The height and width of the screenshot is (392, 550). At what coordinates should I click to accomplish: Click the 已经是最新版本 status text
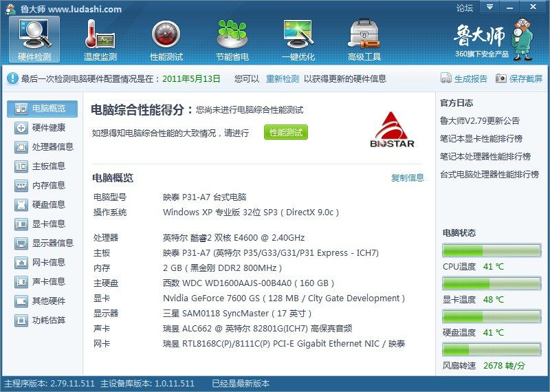[241, 384]
